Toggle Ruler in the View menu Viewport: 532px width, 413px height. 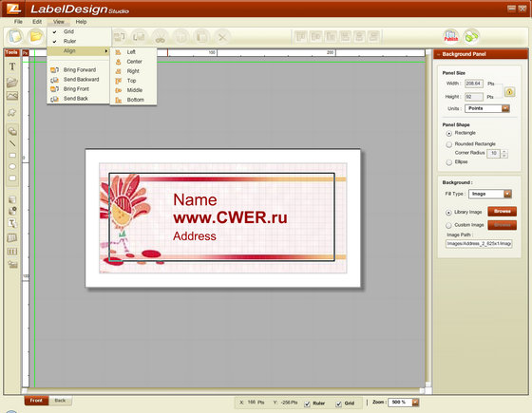point(78,41)
